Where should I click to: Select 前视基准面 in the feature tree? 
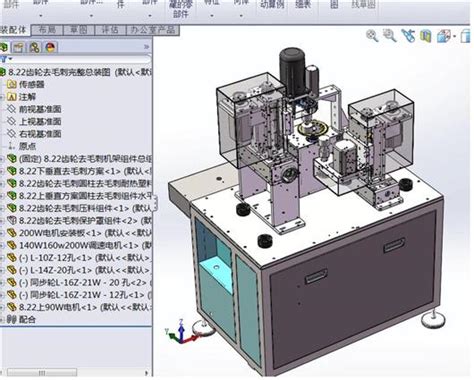click(40, 109)
